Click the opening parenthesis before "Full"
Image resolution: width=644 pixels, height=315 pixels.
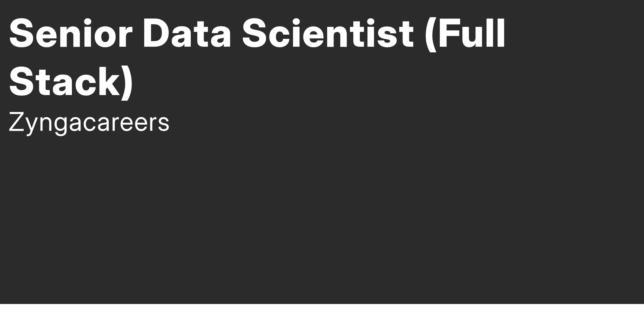(x=431, y=35)
